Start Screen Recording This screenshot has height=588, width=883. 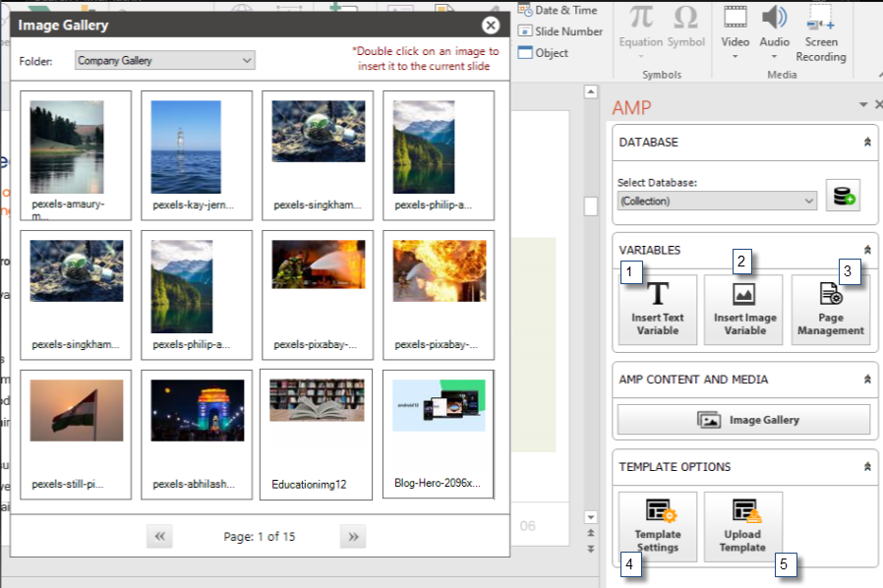tap(820, 33)
